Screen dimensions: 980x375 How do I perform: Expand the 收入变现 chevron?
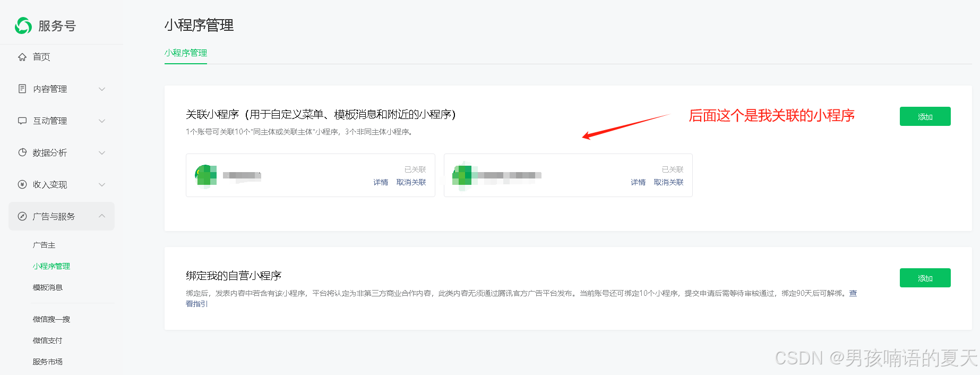coord(102,184)
